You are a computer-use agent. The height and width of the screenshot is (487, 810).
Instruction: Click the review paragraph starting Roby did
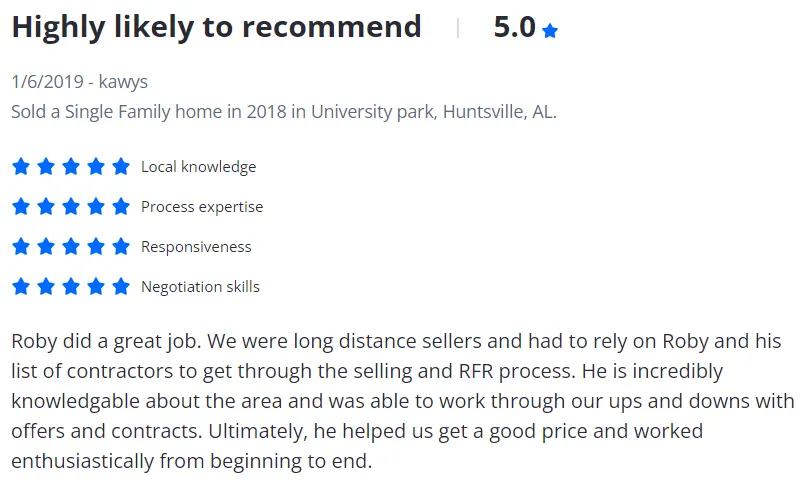tap(403, 401)
